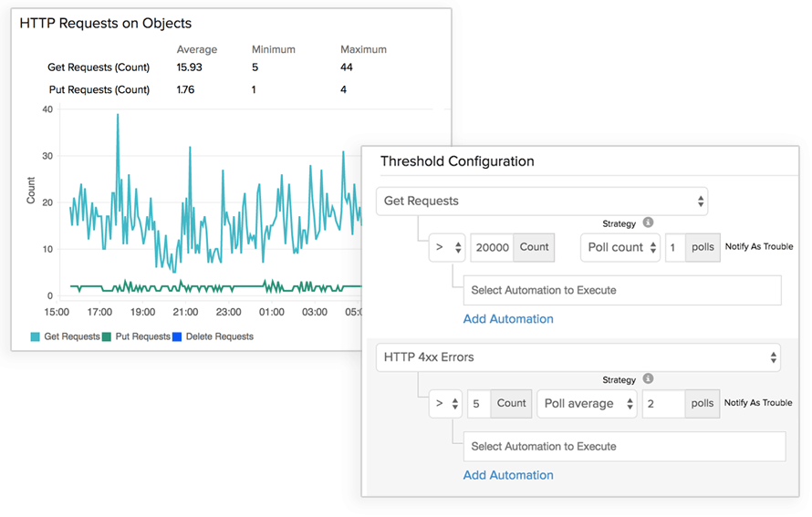The width and height of the screenshot is (812, 517).
Task: Click the polls field containing 1
Action: [x=674, y=247]
